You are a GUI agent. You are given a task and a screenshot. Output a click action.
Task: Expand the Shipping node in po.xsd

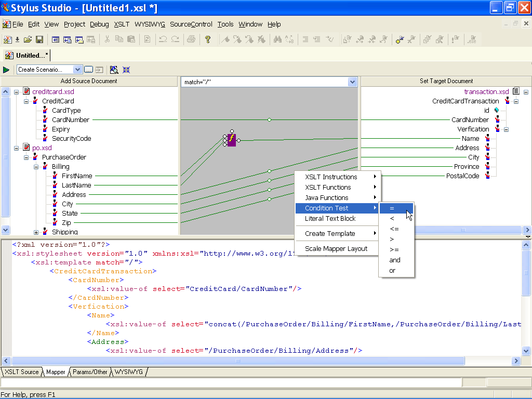pyautogui.click(x=36, y=232)
